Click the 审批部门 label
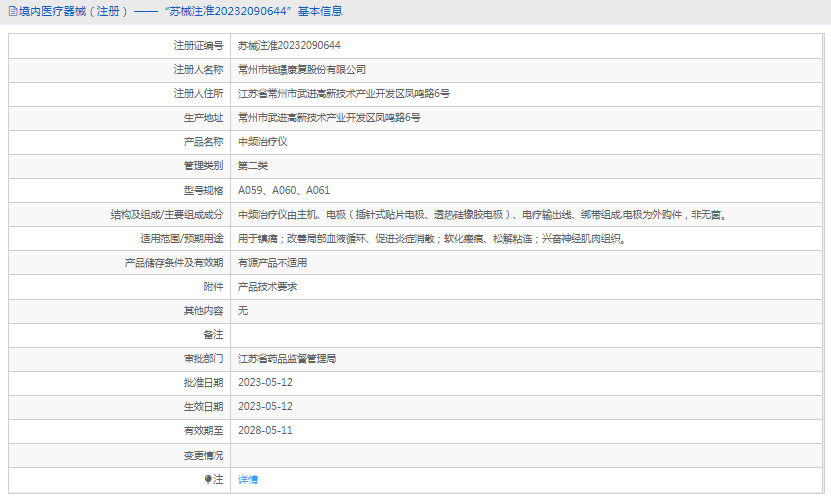This screenshot has height=499, width=831. click(203, 359)
